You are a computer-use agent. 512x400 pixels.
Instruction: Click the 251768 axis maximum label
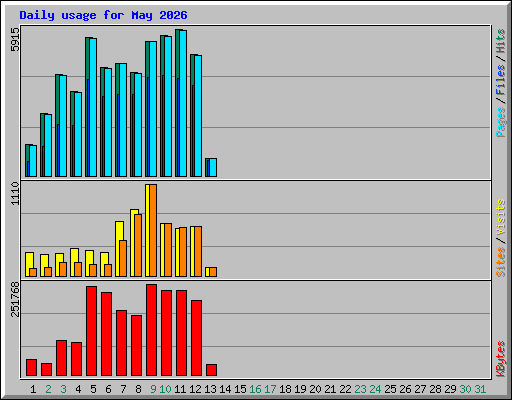coord(15,299)
